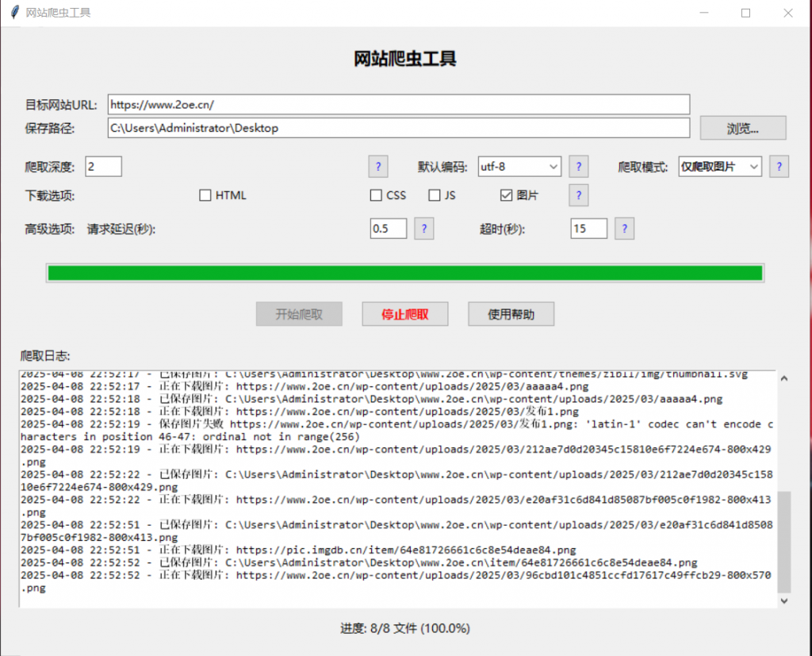Check the JS download option
Screen dimensions: 812x656
435,195
